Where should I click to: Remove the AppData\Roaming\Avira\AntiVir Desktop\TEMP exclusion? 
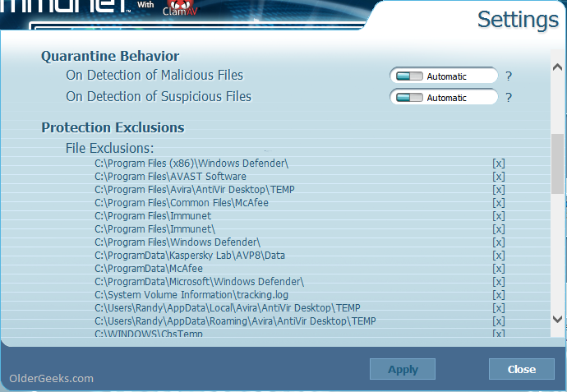click(x=498, y=321)
